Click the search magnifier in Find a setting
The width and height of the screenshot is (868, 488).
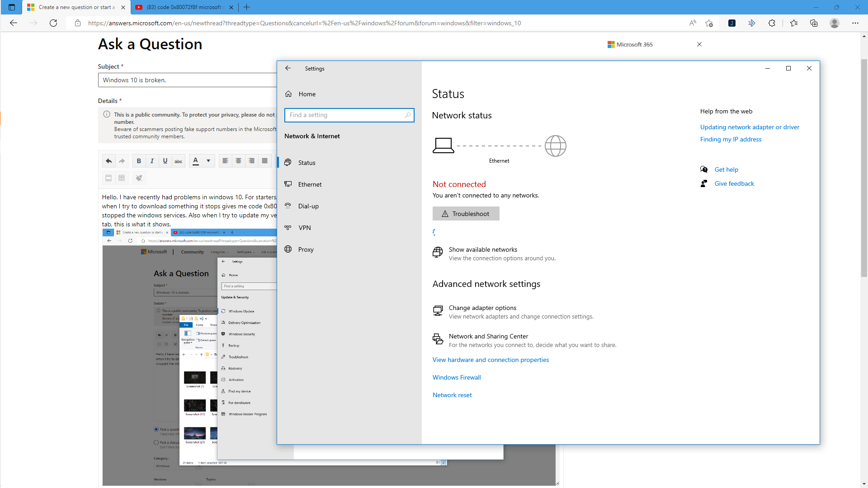[x=408, y=115]
